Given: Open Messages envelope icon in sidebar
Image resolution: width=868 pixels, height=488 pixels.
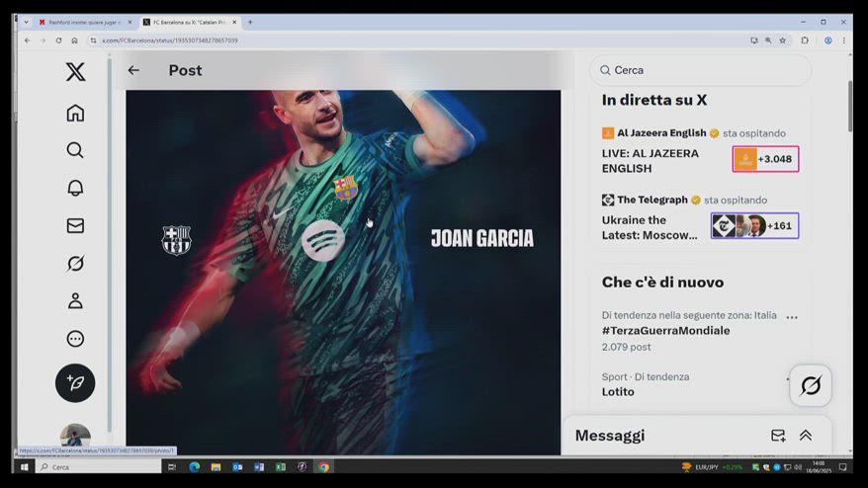Looking at the screenshot, I should (x=75, y=226).
